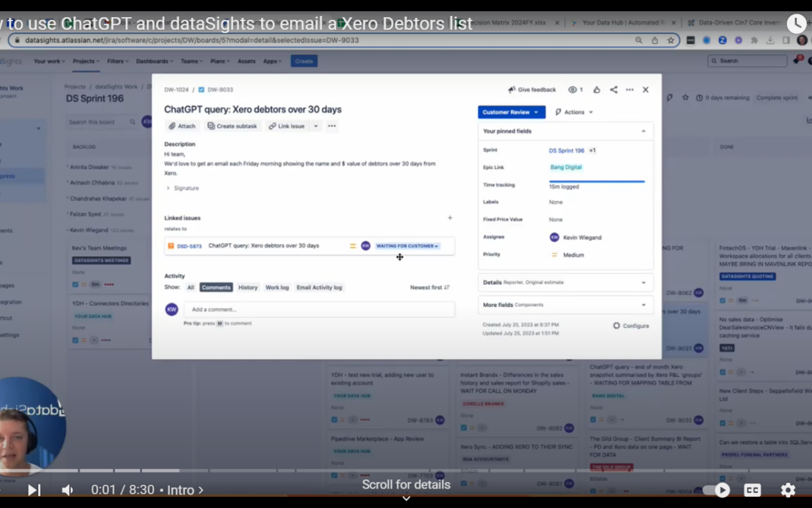The height and width of the screenshot is (508, 812).
Task: Expand the Signature disclosure
Action: click(x=182, y=188)
